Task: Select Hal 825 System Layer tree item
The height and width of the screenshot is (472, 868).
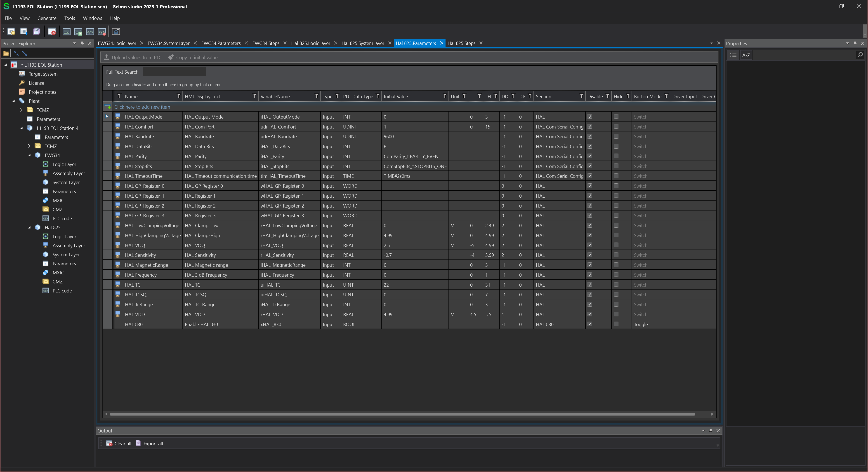Action: (66, 255)
